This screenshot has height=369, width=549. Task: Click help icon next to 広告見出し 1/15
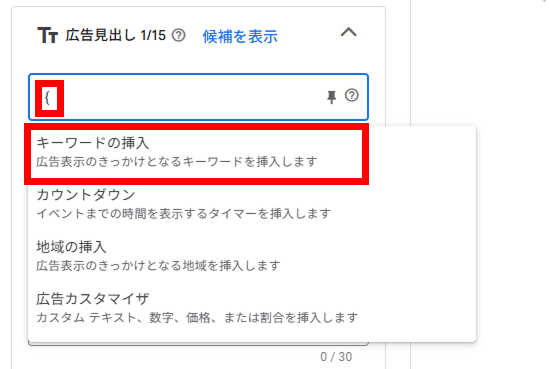pos(179,35)
